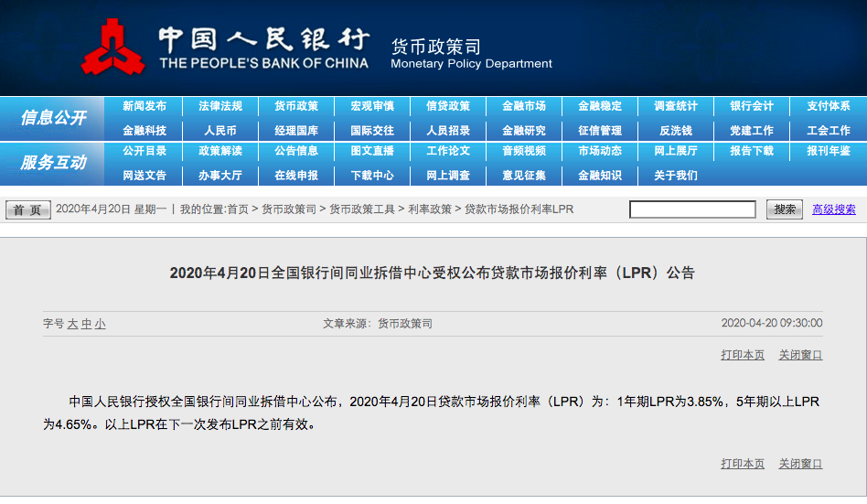Viewport: 867px width, 504px height.
Task: Click the search input field
Action: (692, 209)
